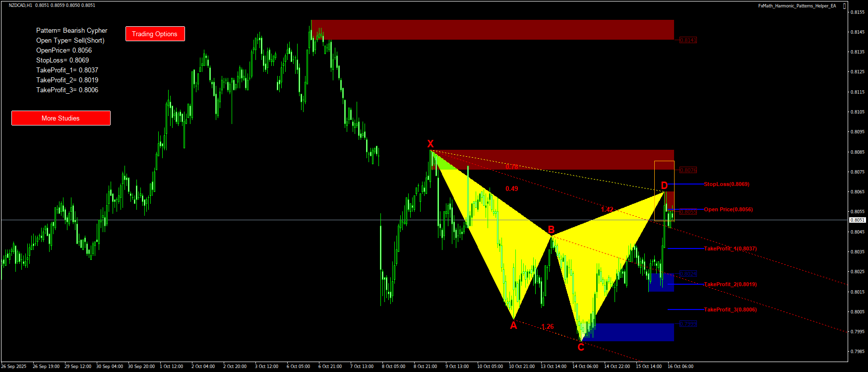This screenshot has height=372, width=868.
Task: Click the TakeProfit_2(0.8019) label
Action: pos(730,284)
